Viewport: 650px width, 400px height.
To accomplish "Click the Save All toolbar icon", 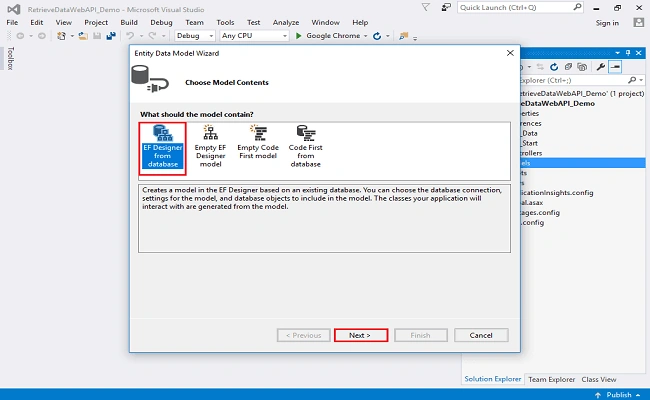I will point(111,36).
